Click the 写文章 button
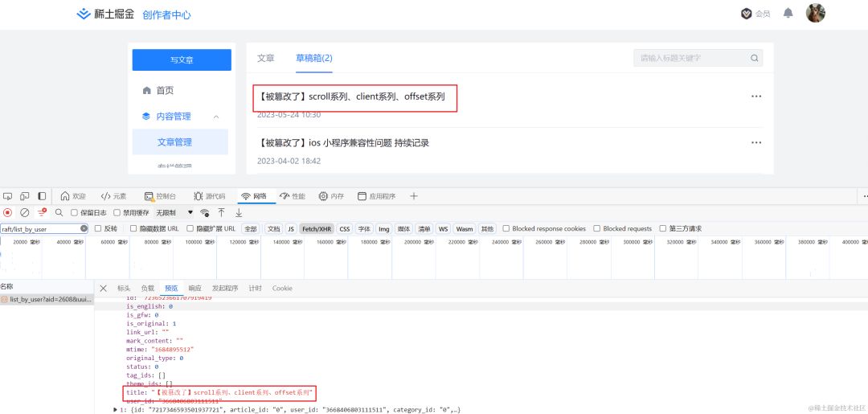The width and height of the screenshot is (868, 414). [x=182, y=59]
